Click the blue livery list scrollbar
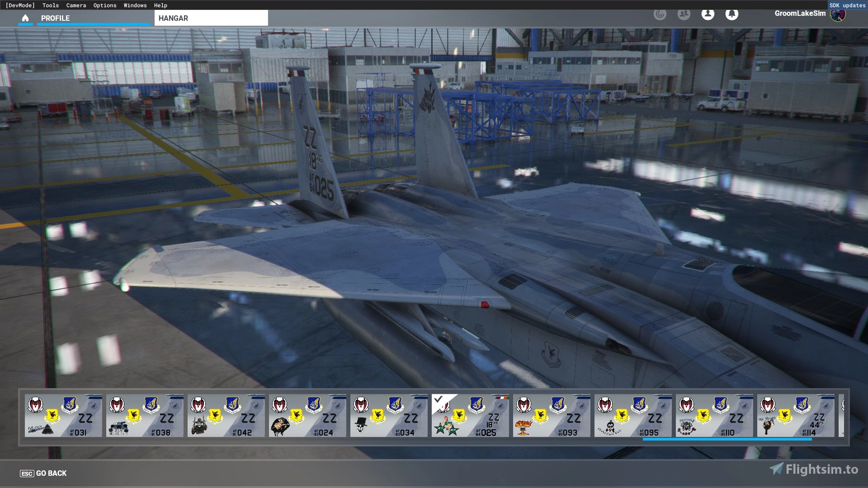Screen dimensions: 868x488 pos(727,439)
